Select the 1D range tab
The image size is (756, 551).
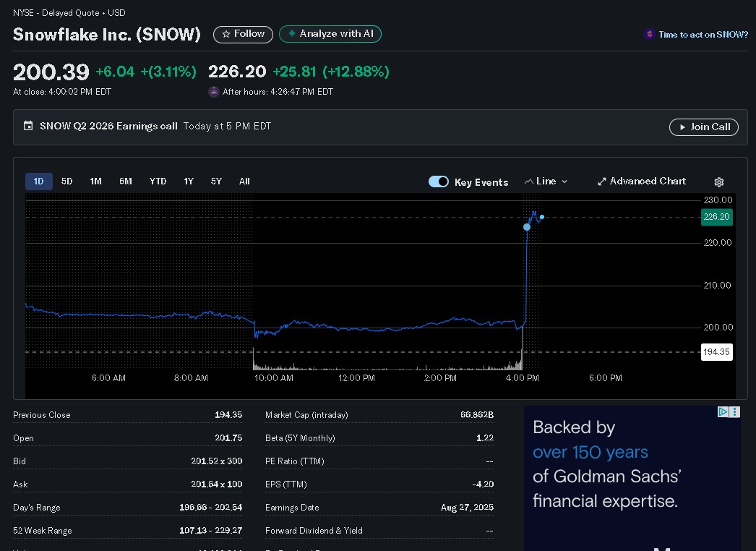38,181
